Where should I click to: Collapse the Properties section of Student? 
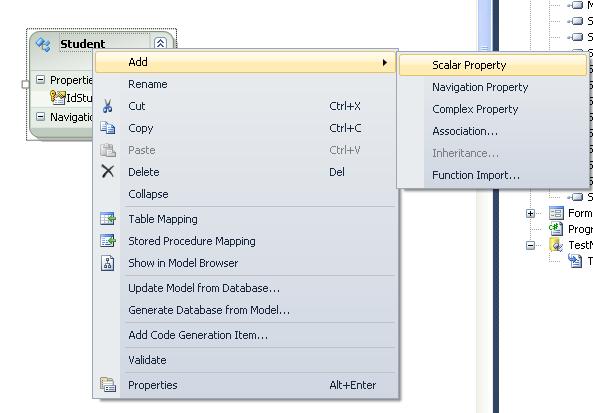(40, 79)
